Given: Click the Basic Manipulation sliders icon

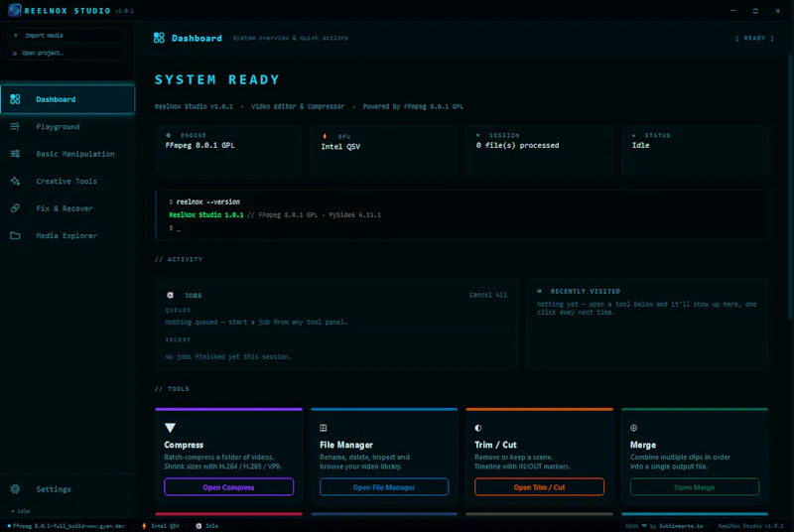Looking at the screenshot, I should pyautogui.click(x=15, y=154).
